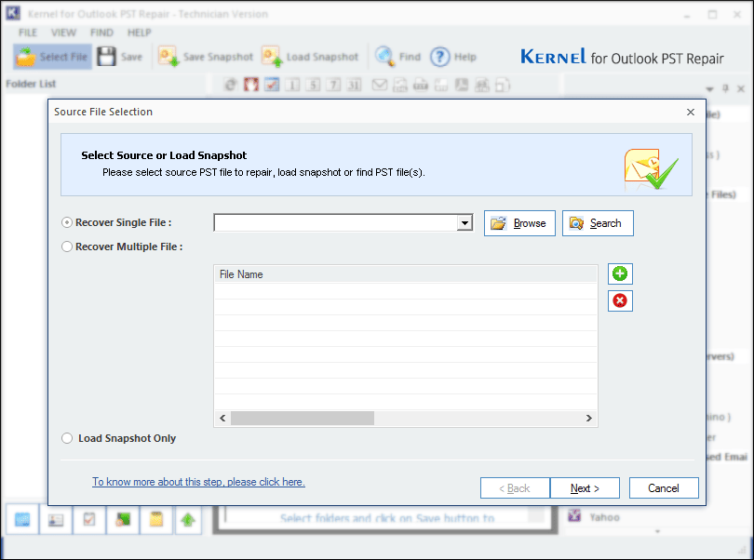This screenshot has height=560, width=754.
Task: Click the Find magnifier icon in toolbar
Action: (384, 56)
